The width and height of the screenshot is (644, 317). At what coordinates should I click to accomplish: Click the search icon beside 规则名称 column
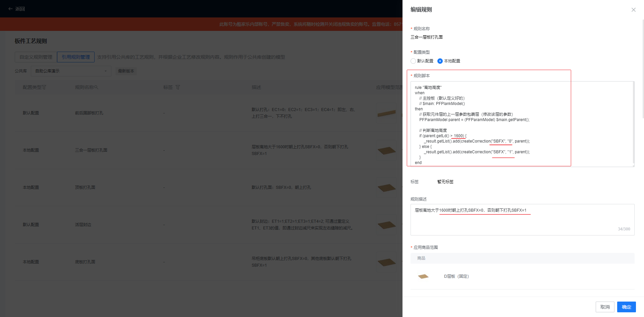tap(96, 87)
